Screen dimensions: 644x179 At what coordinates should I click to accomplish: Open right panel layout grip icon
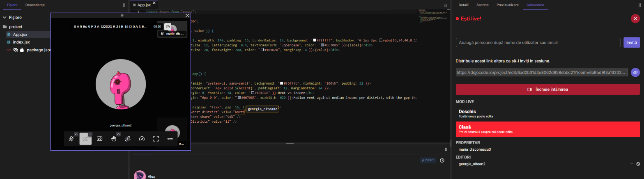click(x=639, y=5)
